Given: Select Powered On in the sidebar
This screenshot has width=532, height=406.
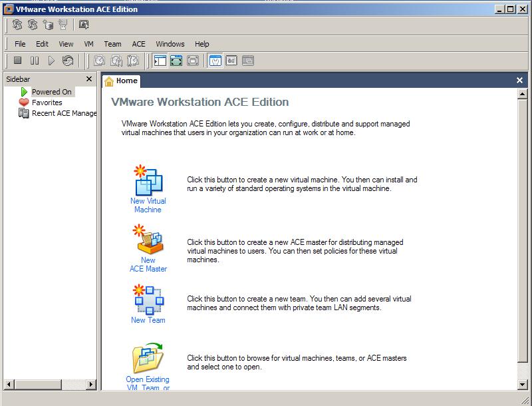Looking at the screenshot, I should [51, 92].
